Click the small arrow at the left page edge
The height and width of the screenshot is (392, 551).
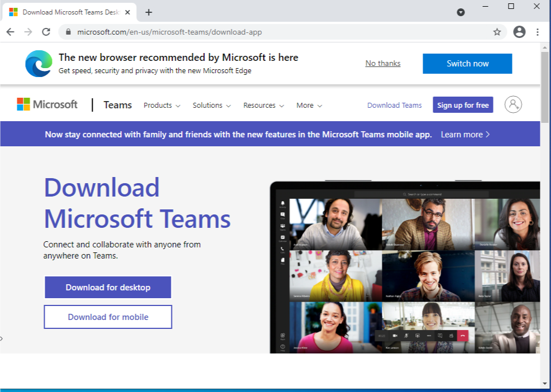point(2,338)
